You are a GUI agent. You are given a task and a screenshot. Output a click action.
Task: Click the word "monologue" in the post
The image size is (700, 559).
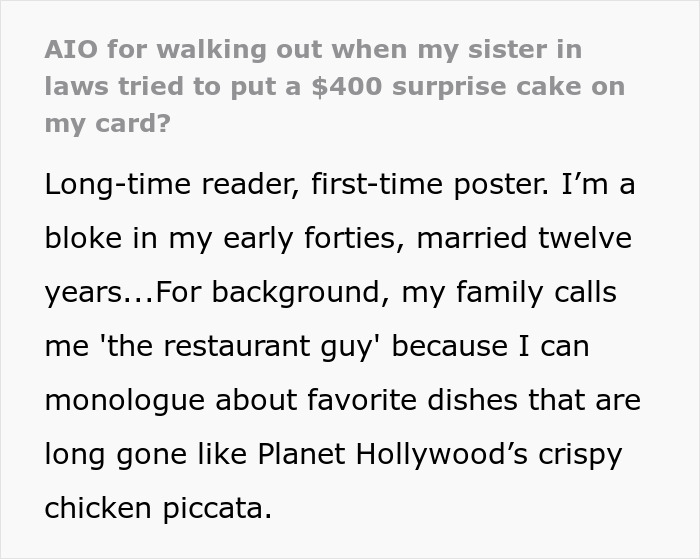125,401
